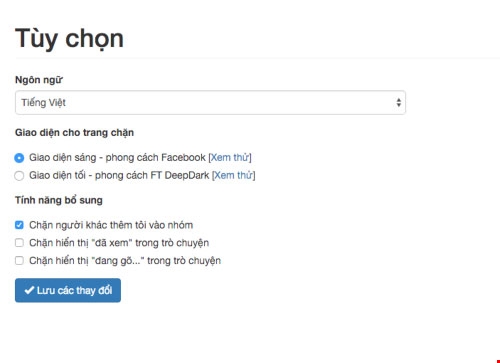Screen dimensions: 500x363
Task: Open the Tiếng Việt language dropdown
Action: click(210, 102)
